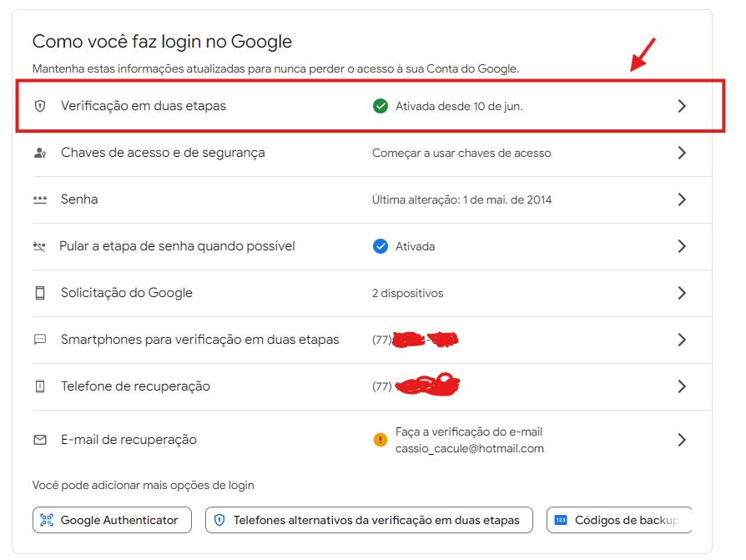Click the phone icon beside Telefone de recuperação
The height and width of the screenshot is (560, 746).
point(39,386)
